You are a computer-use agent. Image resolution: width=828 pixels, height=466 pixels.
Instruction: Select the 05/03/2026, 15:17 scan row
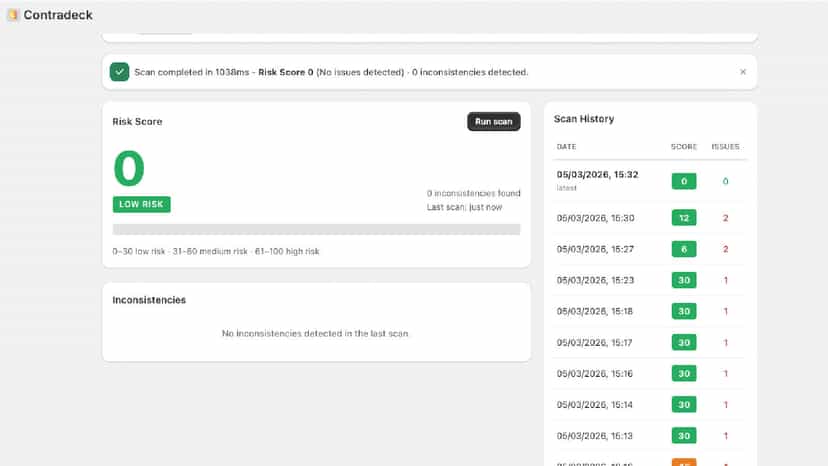(650, 342)
